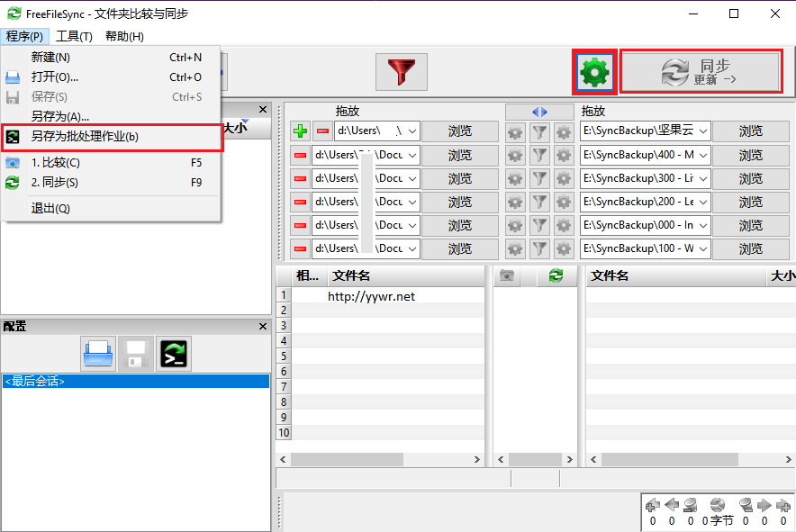Browse left folder in 坚果云 row
Screen dimensions: 796x532
(460, 131)
